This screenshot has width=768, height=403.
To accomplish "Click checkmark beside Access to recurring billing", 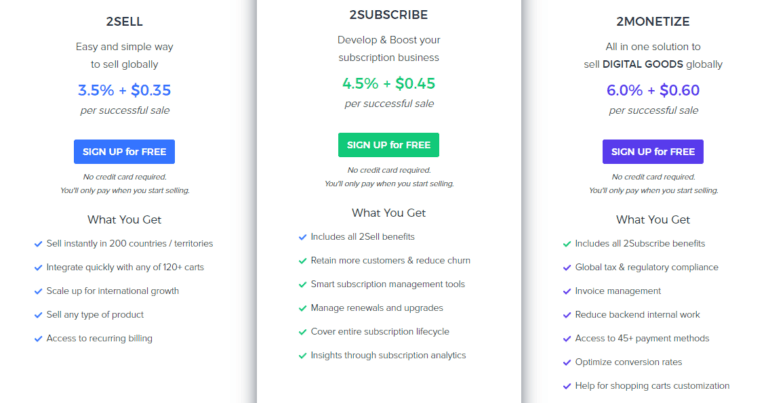I will 38,338.
